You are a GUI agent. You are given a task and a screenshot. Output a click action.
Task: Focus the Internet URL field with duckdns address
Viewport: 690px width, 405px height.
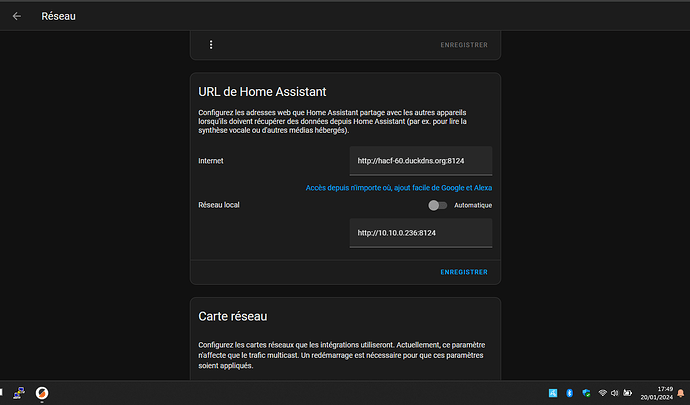click(421, 161)
